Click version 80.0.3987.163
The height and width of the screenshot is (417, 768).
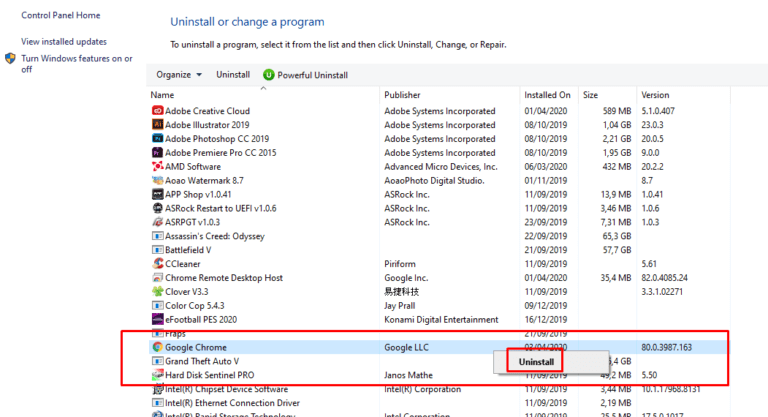667,347
